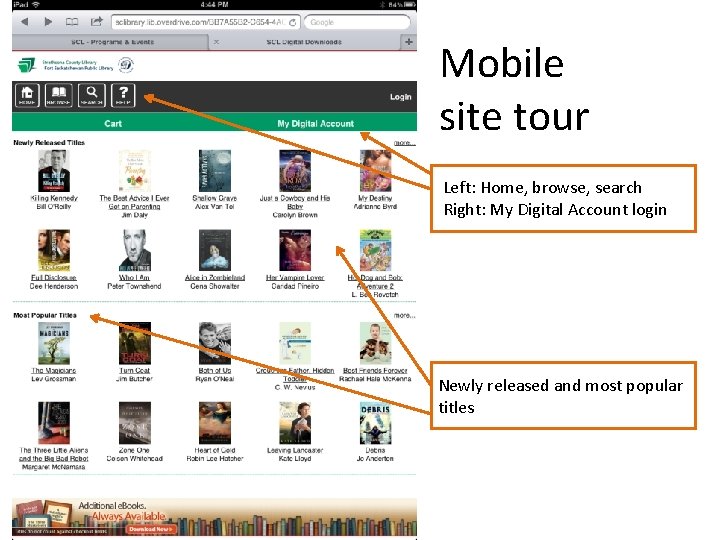The height and width of the screenshot is (540, 720).
Task: Focus the Google search field
Action: [357, 22]
